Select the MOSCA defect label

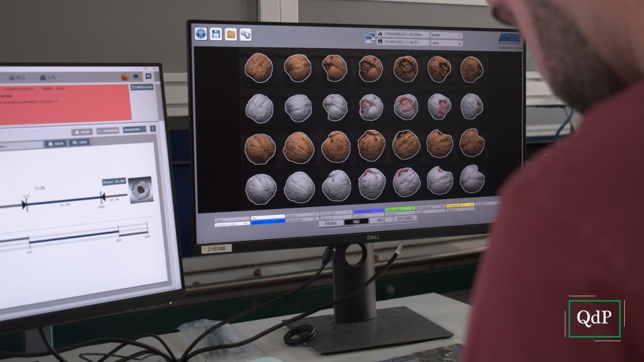302,216
